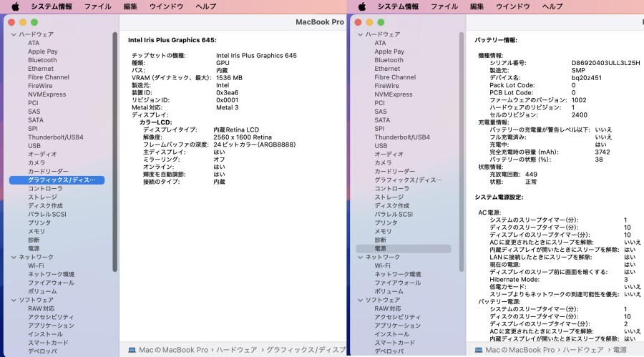Viewport: 644px width, 357px height.
Task: Select 診断 in right window sidebar
Action: pyautogui.click(x=381, y=240)
